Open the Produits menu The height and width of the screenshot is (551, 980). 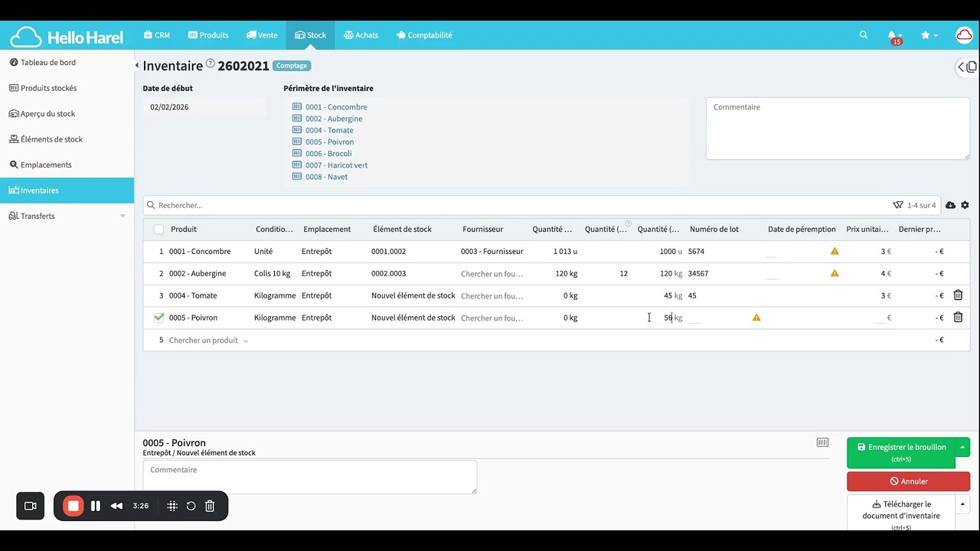[208, 35]
